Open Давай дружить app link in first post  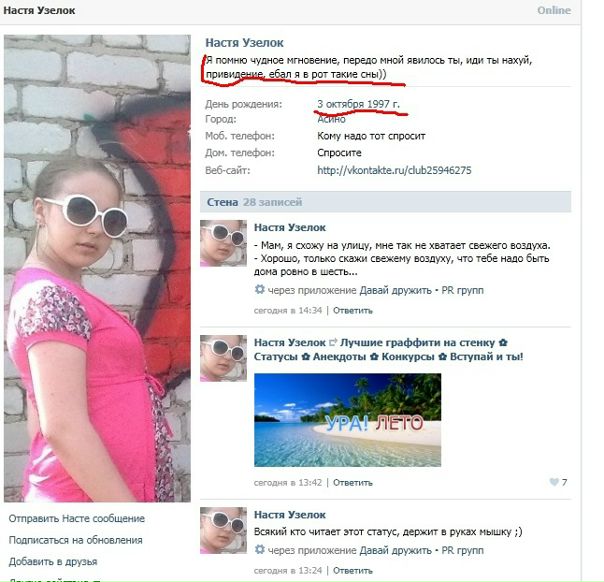click(395, 290)
